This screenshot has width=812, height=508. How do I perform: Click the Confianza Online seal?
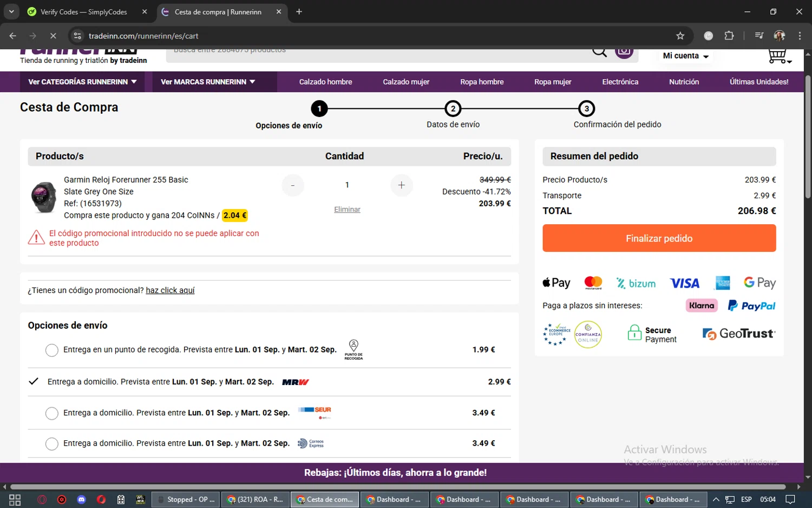588,334
